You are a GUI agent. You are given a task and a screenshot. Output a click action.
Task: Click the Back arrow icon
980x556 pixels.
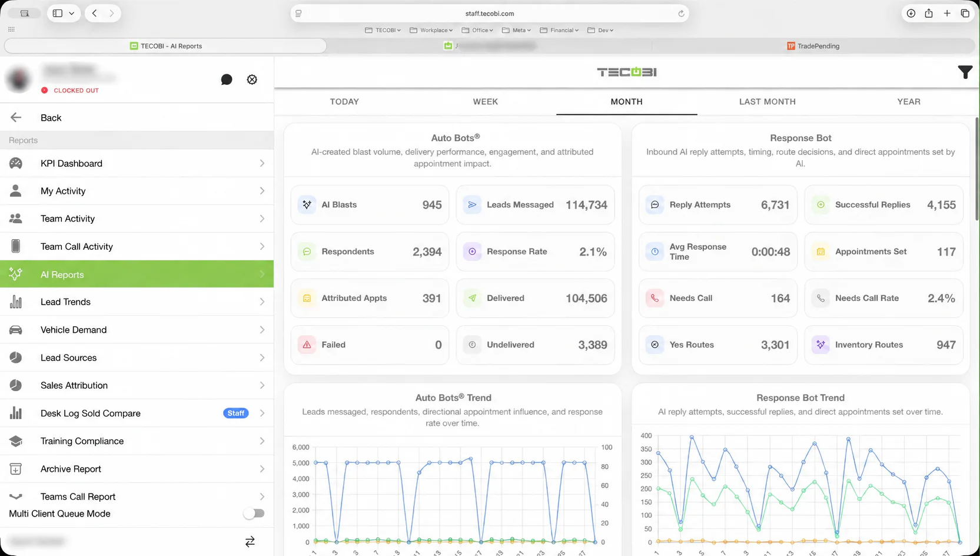point(16,117)
